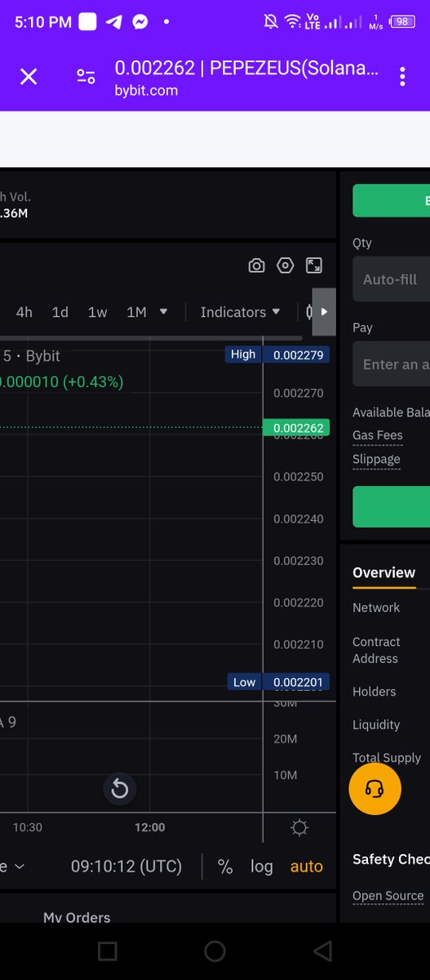Image resolution: width=430 pixels, height=980 pixels.
Task: Click the Holders label
Action: pyautogui.click(x=374, y=692)
